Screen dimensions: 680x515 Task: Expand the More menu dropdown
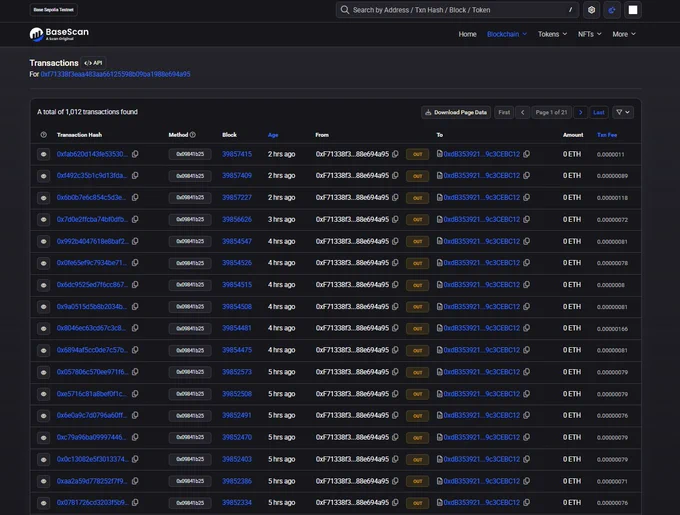click(624, 34)
